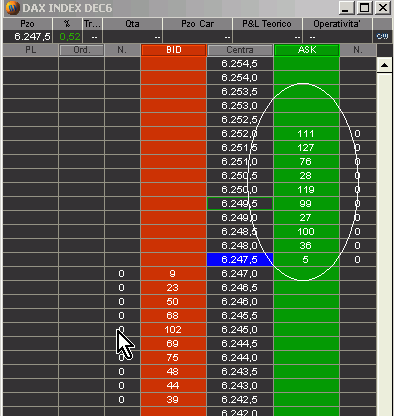Click bid quantity 9 at price 6.247,0

(173, 274)
